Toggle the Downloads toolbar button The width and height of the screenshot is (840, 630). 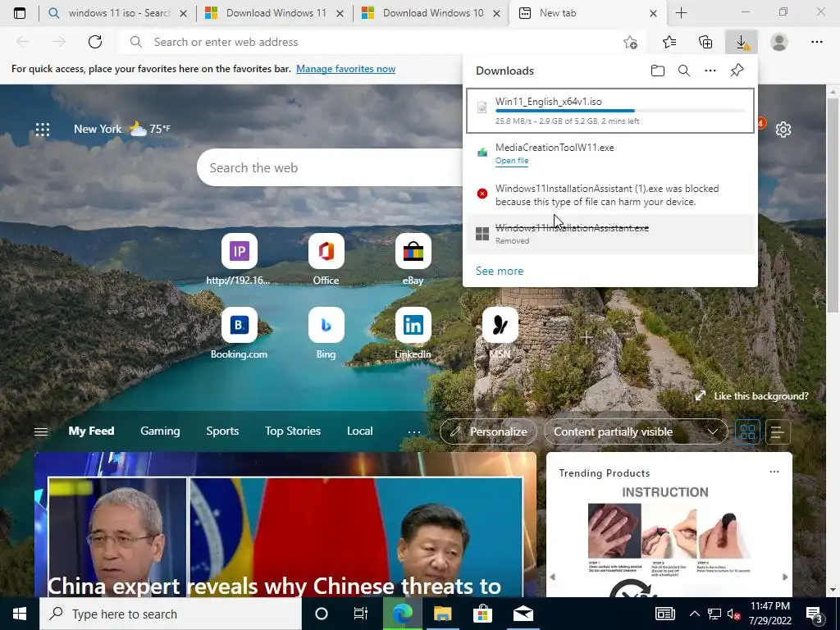[742, 42]
